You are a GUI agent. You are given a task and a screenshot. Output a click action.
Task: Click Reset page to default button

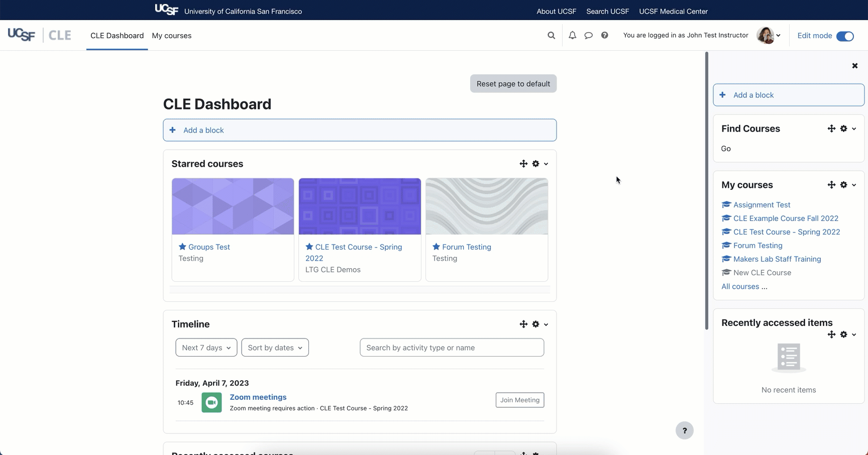[x=513, y=84]
